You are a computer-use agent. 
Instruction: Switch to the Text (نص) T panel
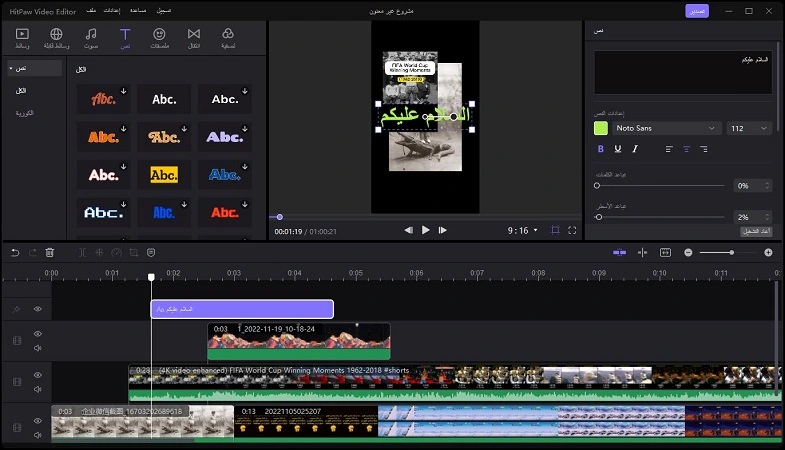[x=125, y=38]
